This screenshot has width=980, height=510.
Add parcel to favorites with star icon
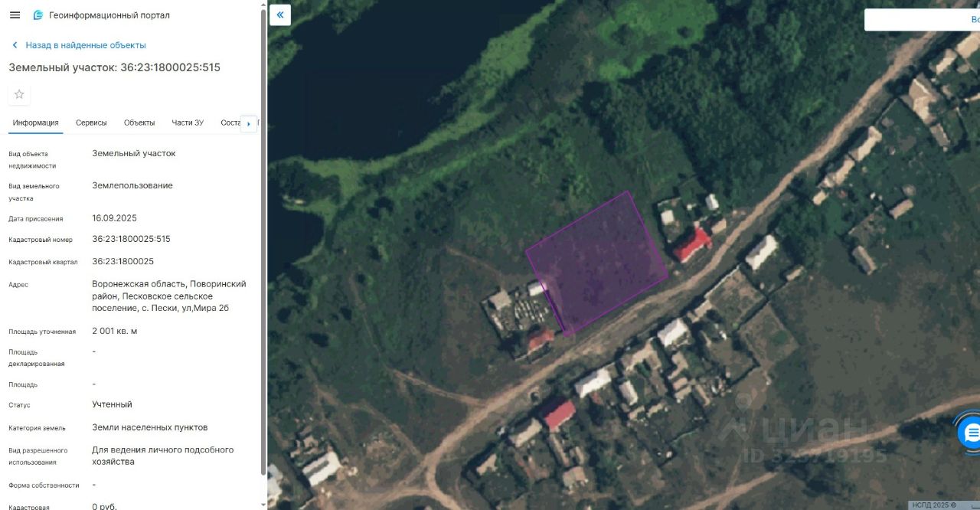(x=19, y=94)
